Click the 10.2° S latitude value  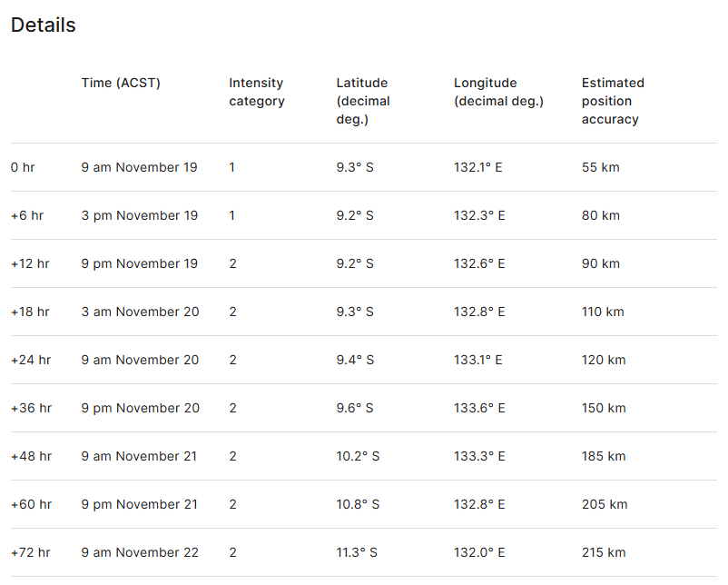pyautogui.click(x=358, y=456)
